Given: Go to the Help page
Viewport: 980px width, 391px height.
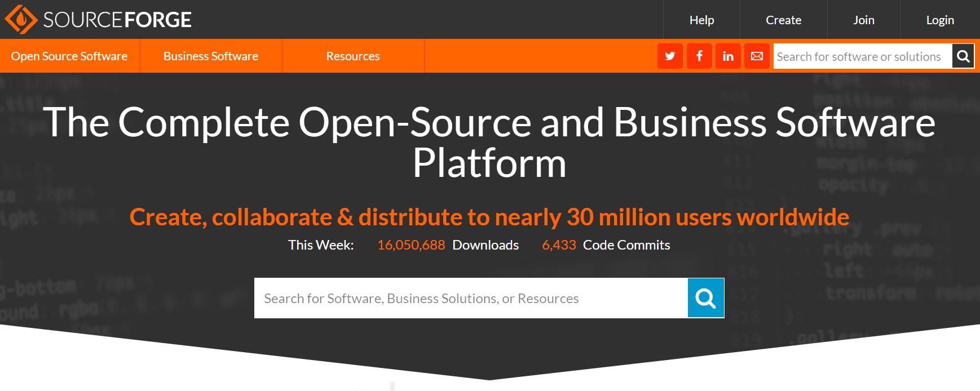Looking at the screenshot, I should click(x=701, y=20).
